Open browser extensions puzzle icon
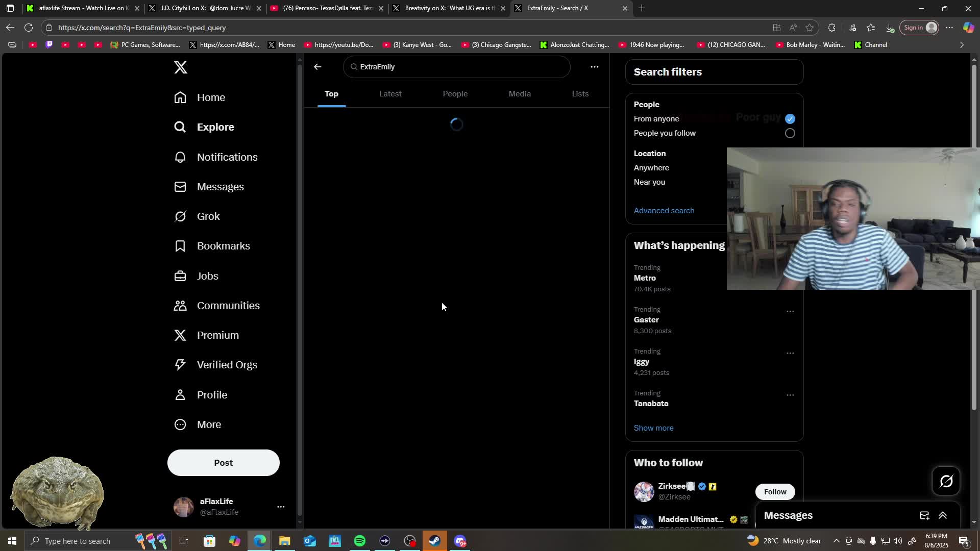 [x=832, y=28]
